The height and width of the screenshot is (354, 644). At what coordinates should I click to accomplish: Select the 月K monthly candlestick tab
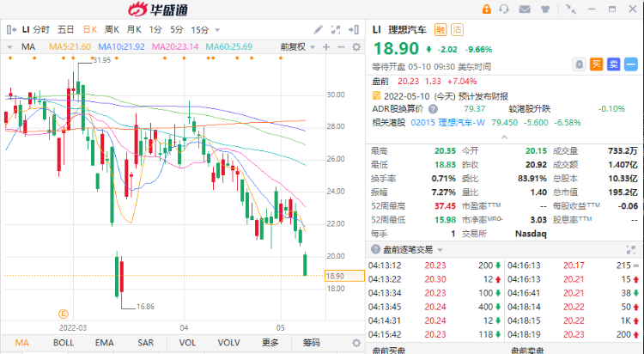click(x=134, y=29)
